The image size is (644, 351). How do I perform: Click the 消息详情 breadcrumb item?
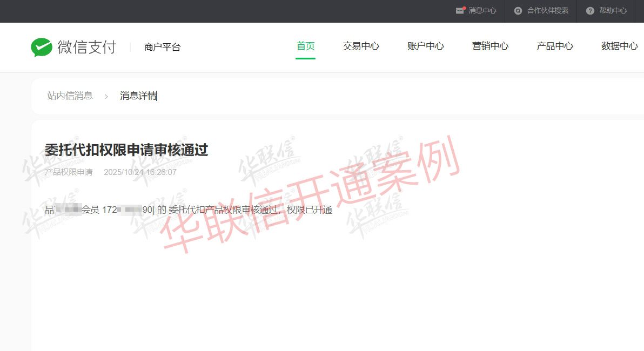[138, 96]
